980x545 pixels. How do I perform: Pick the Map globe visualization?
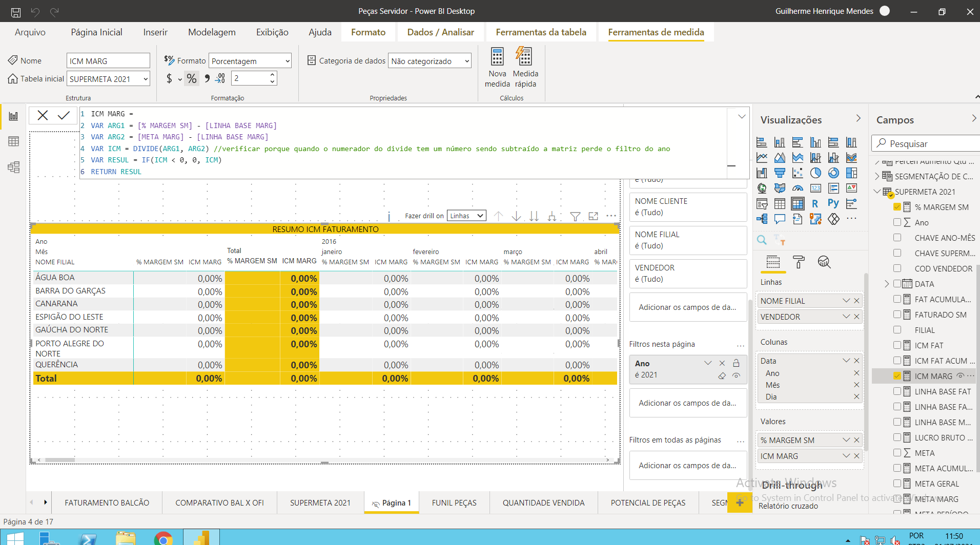(x=762, y=188)
